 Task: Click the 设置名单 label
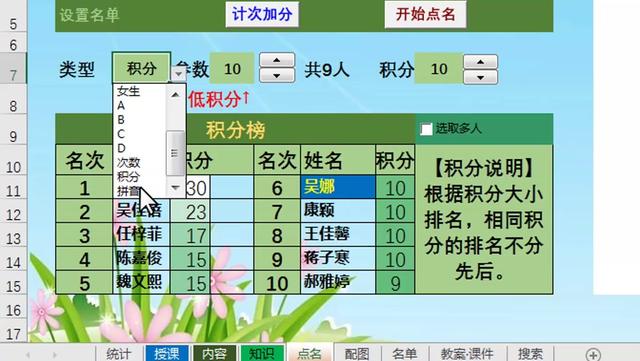pos(89,15)
